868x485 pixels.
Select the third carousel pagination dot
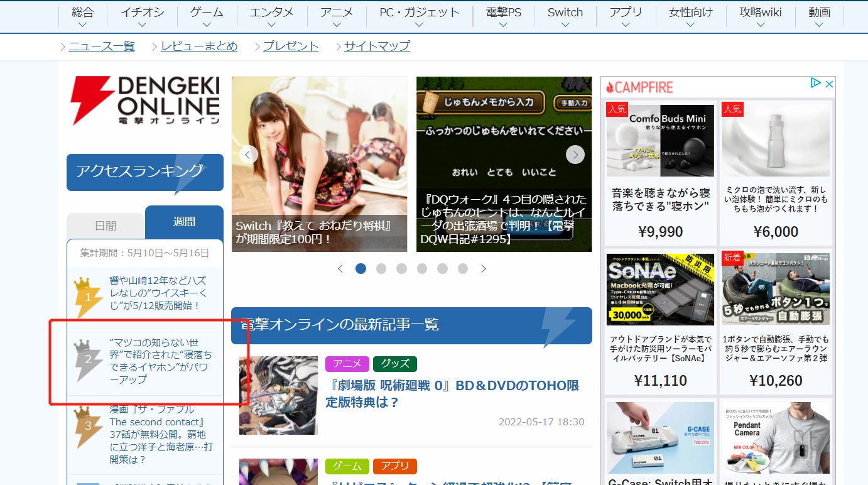(x=401, y=269)
